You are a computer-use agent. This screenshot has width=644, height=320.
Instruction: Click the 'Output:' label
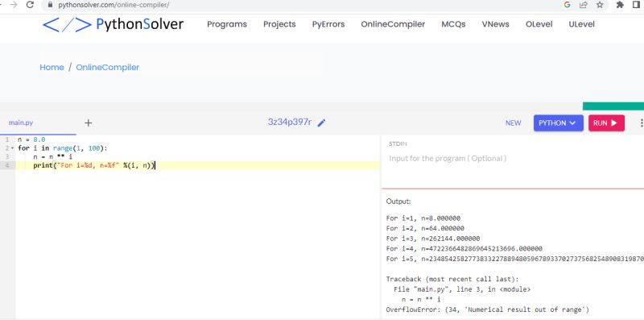398,202
